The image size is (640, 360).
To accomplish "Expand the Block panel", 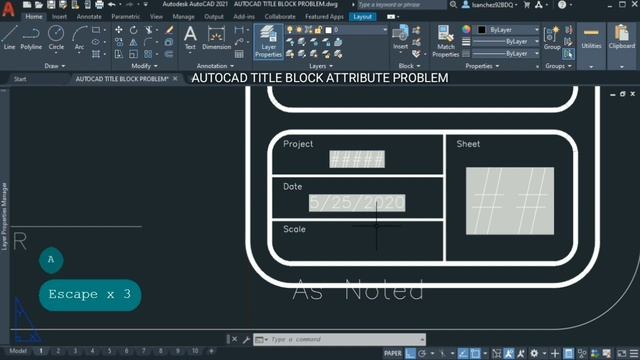I will click(409, 66).
